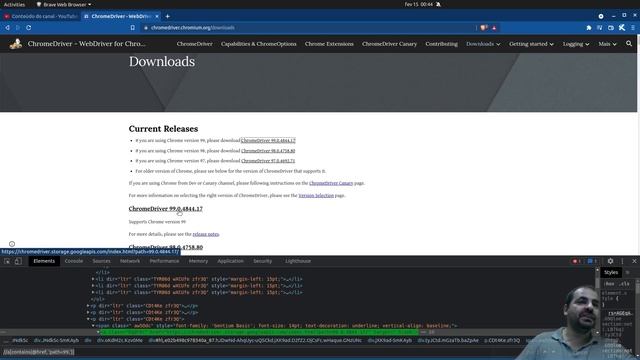Open the circular icon in tab bar
The width and height of the screenshot is (640, 360).
[601, 16]
